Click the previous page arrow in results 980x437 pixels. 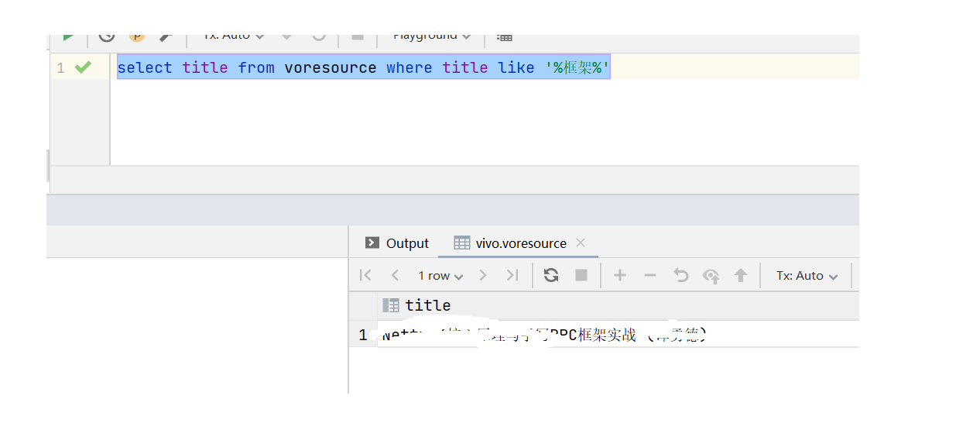[x=395, y=275]
